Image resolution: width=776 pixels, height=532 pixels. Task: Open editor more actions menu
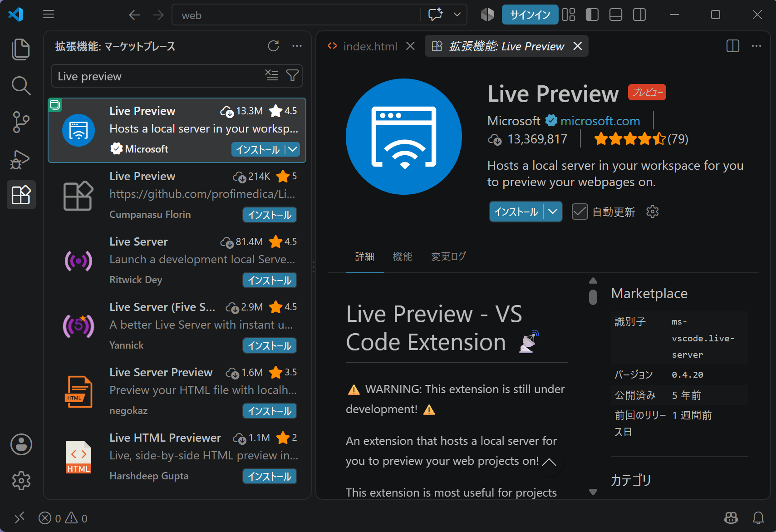coord(756,46)
